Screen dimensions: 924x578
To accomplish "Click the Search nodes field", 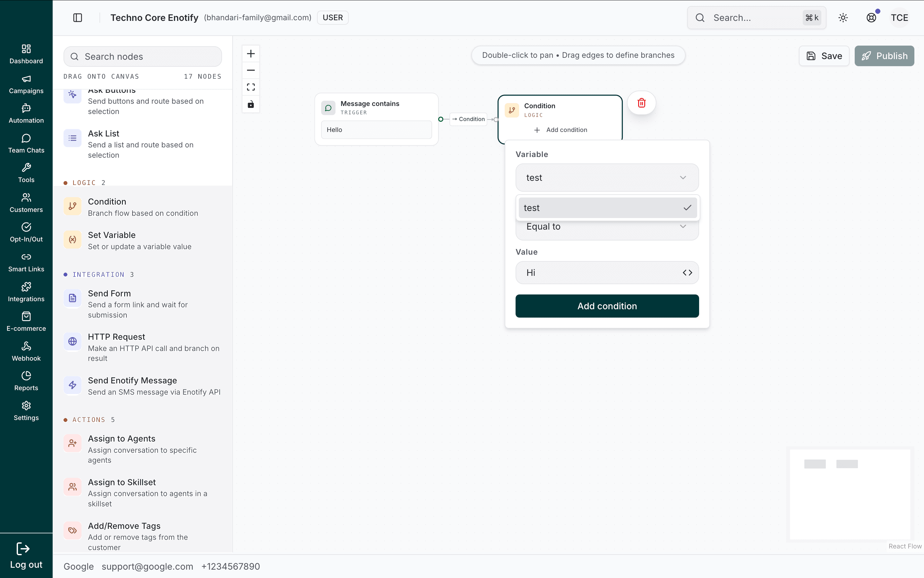I will [143, 57].
